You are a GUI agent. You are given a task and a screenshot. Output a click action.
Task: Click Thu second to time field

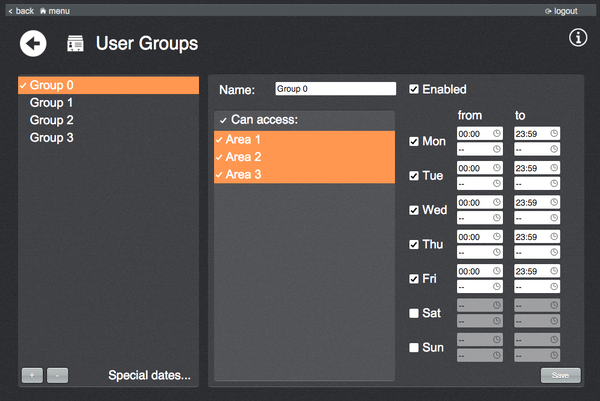[537, 252]
